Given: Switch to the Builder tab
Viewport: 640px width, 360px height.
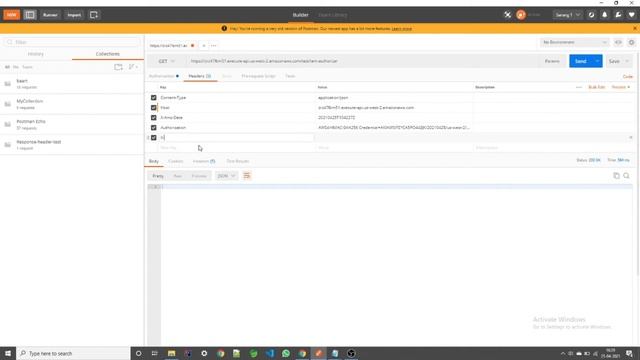Looking at the screenshot, I should click(x=300, y=15).
